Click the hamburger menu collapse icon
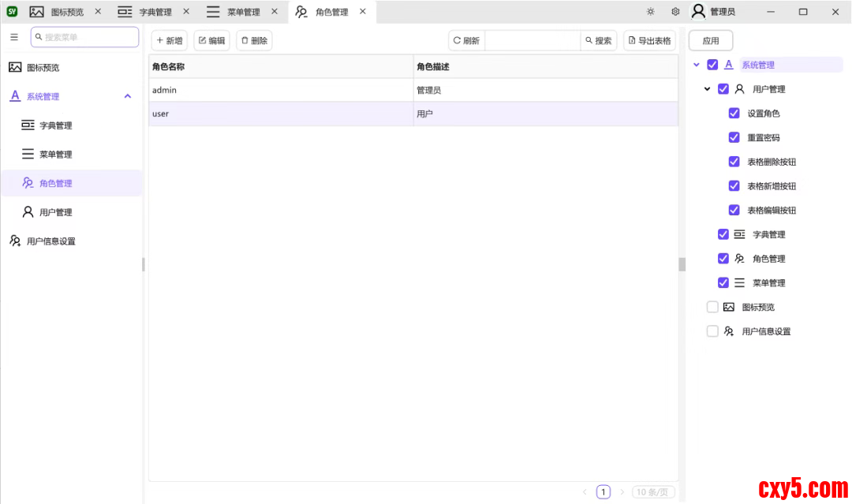 coord(14,37)
